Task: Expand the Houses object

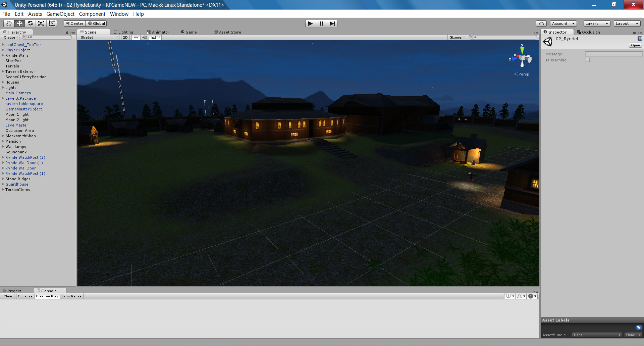Action: click(3, 82)
